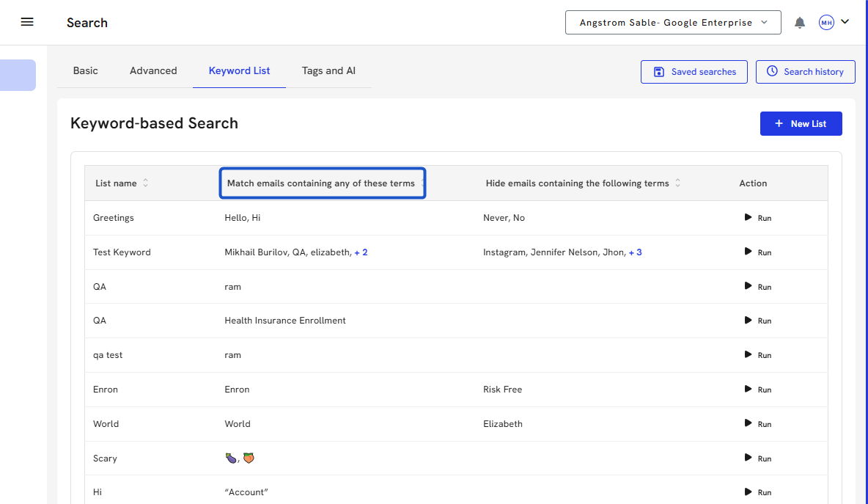Click the MH user avatar
Image resolution: width=868 pixels, height=504 pixels.
826,23
